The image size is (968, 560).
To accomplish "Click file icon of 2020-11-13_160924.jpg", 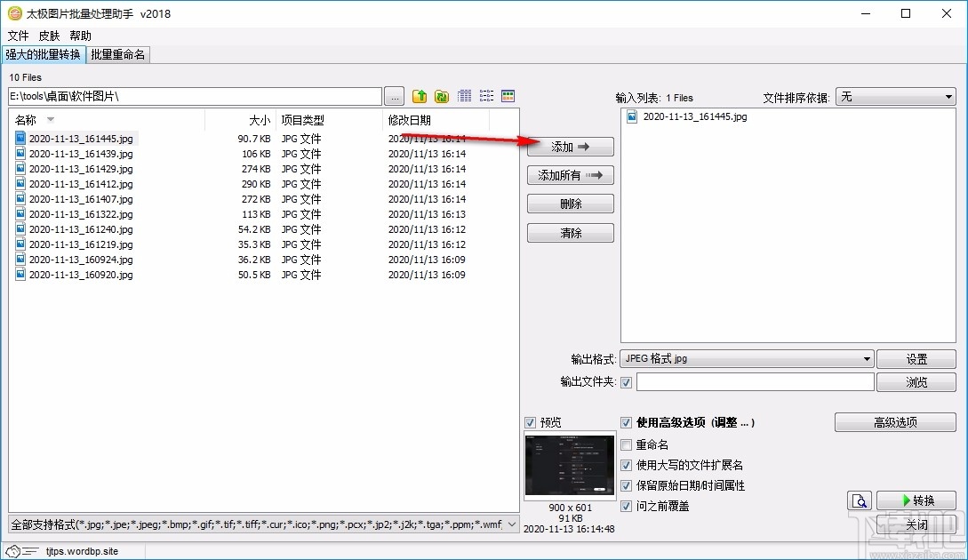I will pos(20,260).
